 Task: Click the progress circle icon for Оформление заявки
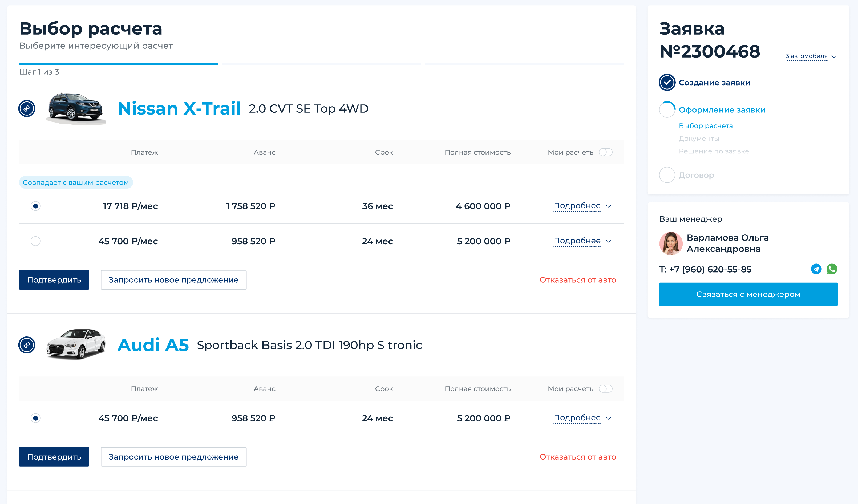(667, 109)
